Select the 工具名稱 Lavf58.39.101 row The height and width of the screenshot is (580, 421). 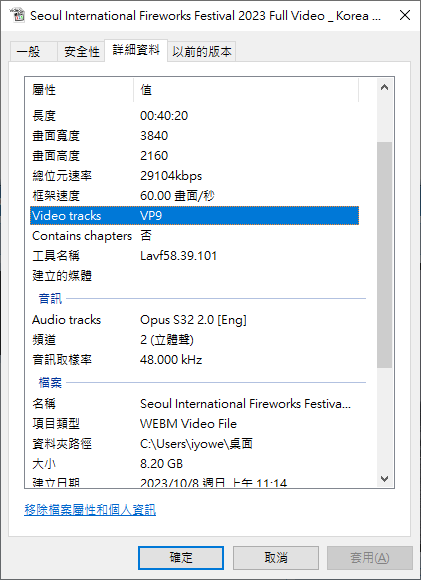click(x=194, y=256)
